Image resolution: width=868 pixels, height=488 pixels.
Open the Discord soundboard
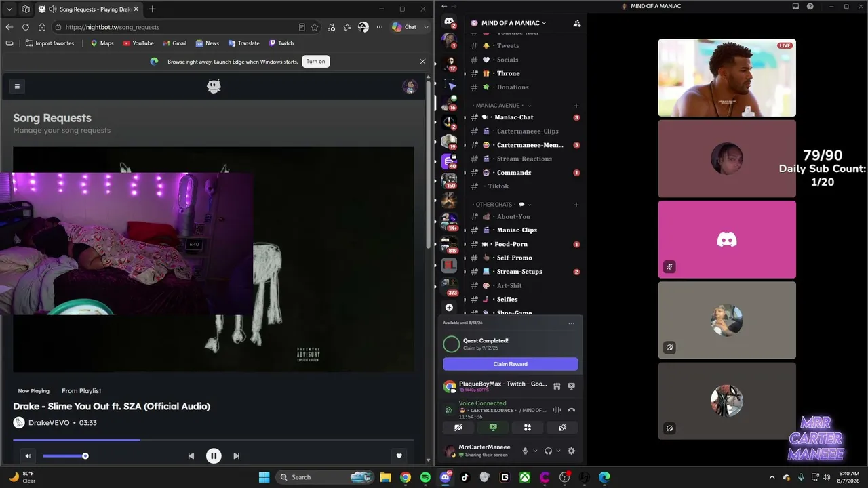click(562, 428)
